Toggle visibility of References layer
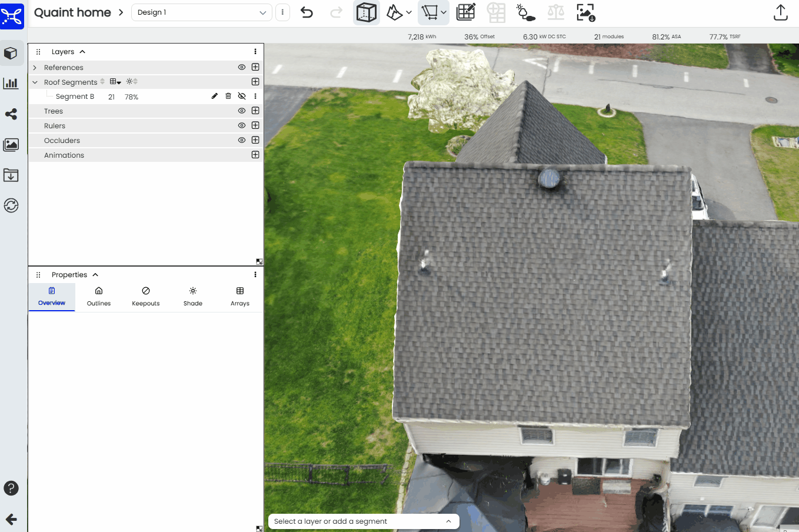The width and height of the screenshot is (799, 532). point(241,67)
